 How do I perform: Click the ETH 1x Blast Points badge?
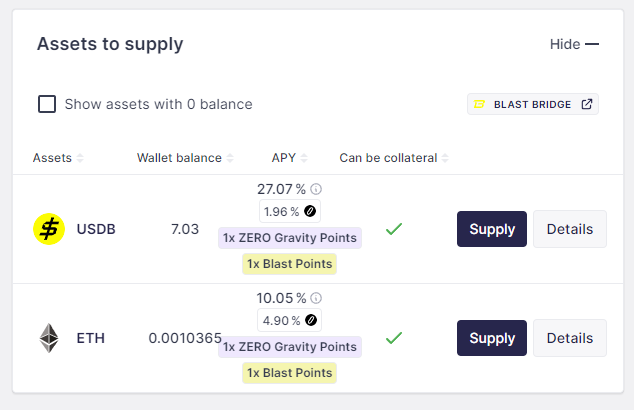pos(290,373)
